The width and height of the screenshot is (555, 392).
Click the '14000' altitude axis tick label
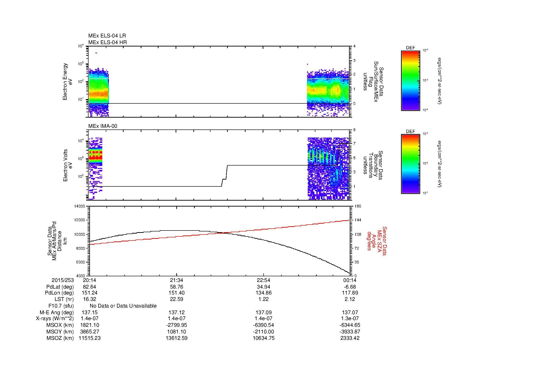79,206
